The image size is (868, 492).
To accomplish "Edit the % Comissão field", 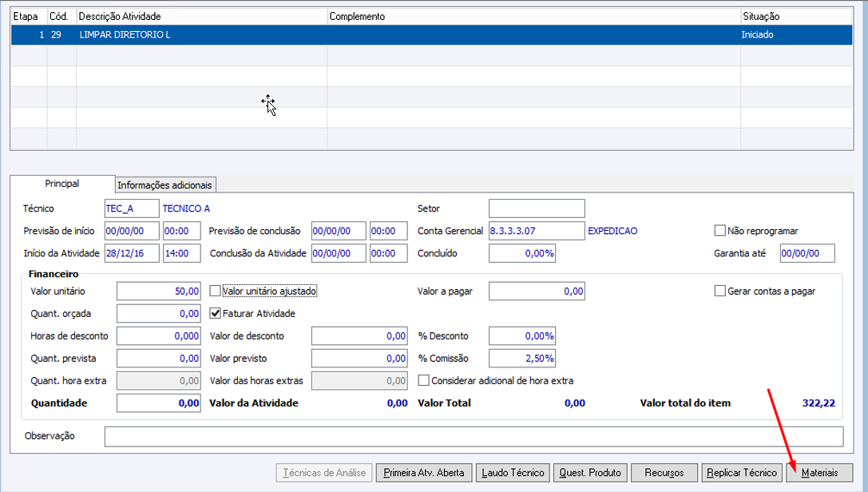I will click(521, 359).
